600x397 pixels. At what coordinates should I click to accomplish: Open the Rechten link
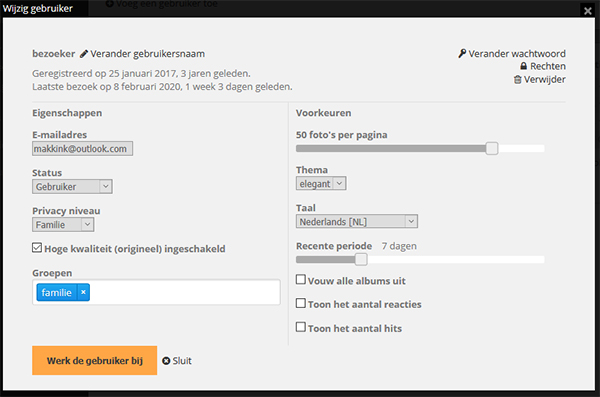click(548, 66)
